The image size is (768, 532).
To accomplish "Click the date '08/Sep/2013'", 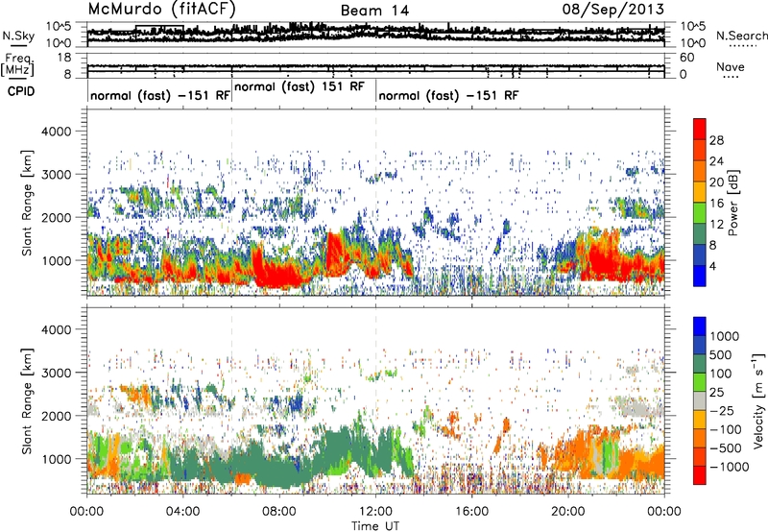I will click(x=612, y=10).
